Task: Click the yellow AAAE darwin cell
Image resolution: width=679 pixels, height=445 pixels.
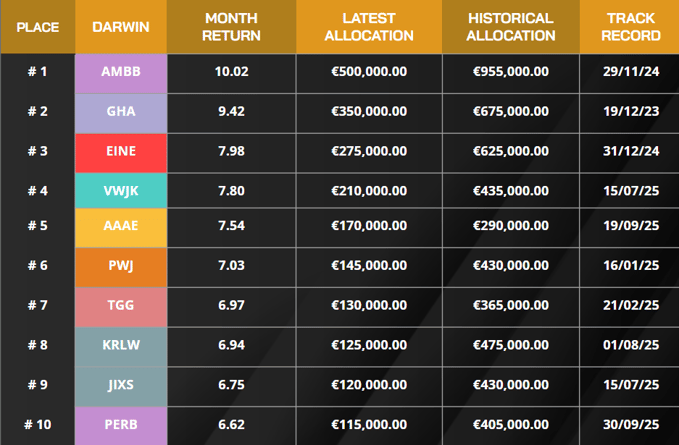Action: click(121, 228)
